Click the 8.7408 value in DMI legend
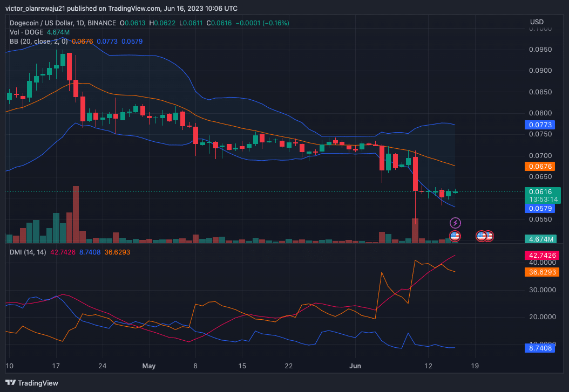 [x=90, y=252]
